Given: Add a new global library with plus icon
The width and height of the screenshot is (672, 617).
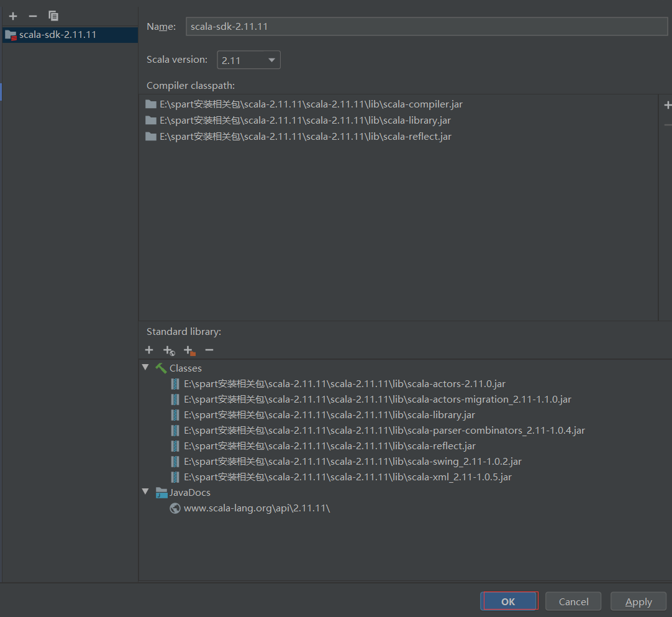Looking at the screenshot, I should coord(13,16).
